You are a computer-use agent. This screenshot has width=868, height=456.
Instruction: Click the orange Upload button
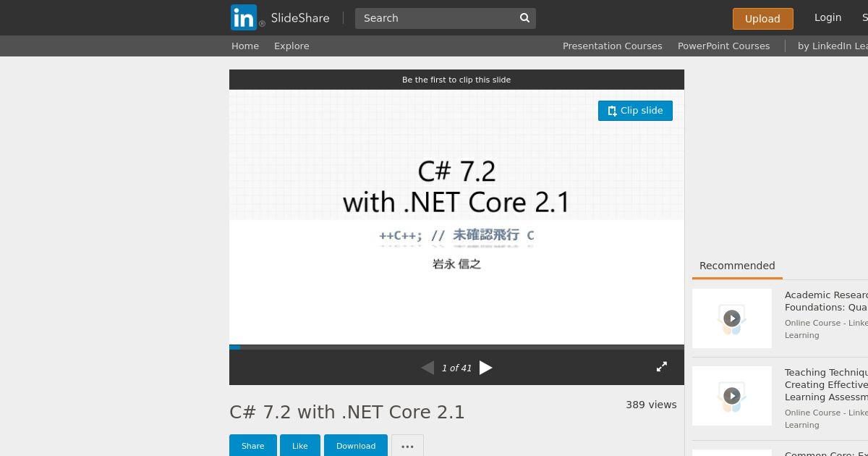point(762,19)
